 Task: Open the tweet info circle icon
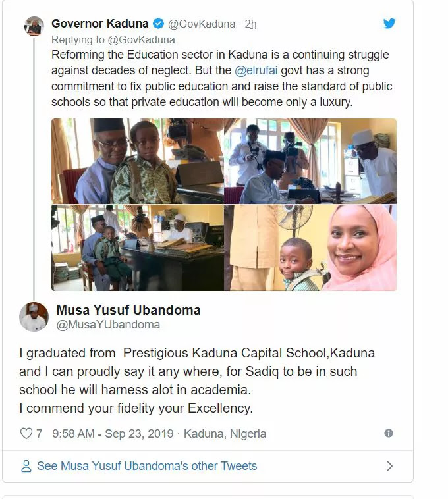pos(389,433)
